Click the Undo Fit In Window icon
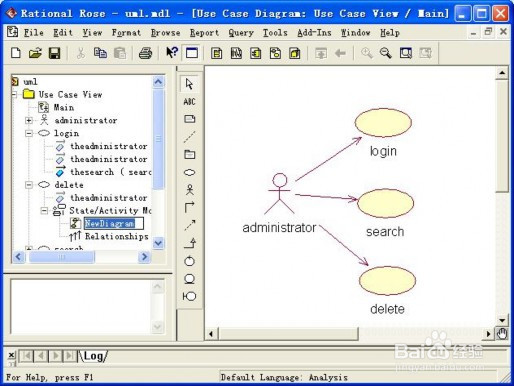This screenshot has height=386, width=514. (425, 53)
